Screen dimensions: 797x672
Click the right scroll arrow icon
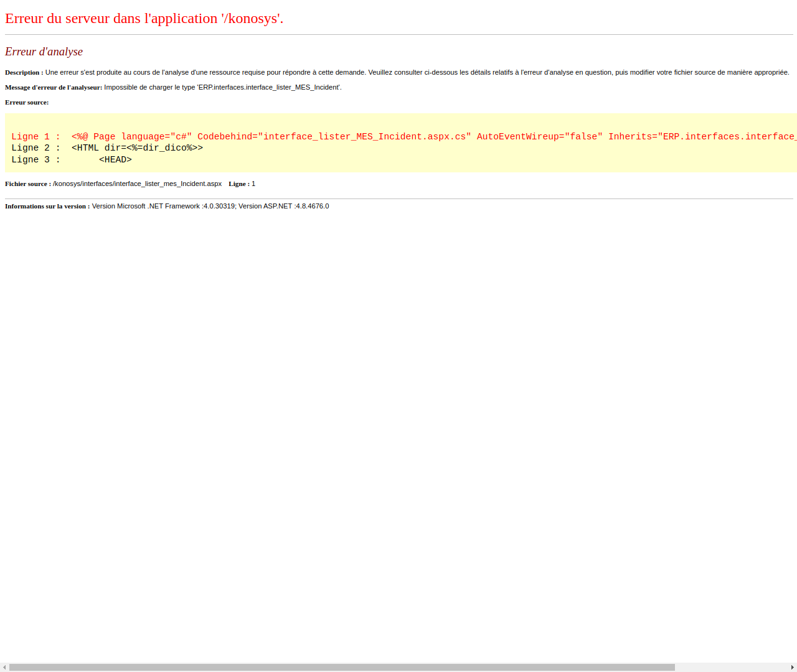click(x=791, y=667)
